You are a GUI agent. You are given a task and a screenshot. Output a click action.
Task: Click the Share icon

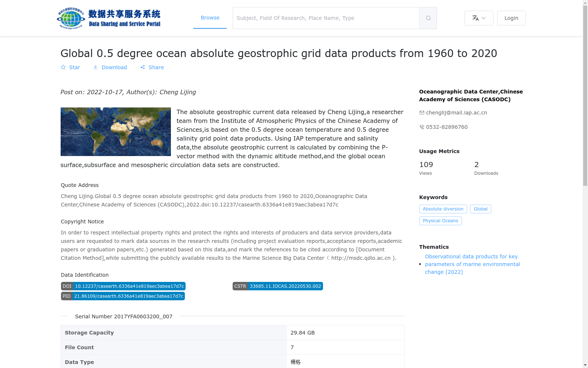click(143, 67)
